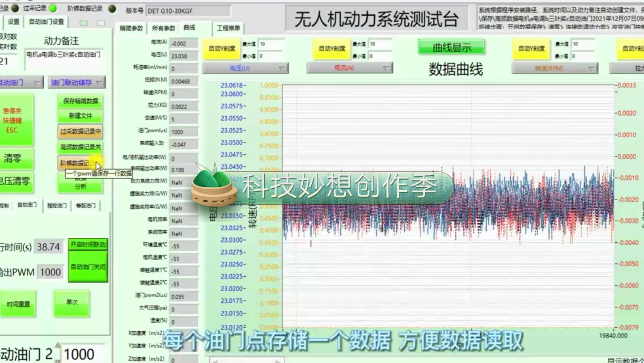The height and width of the screenshot is (363, 644).
Task: Click the 环境温度℃ reading -55
Action: 184,246
